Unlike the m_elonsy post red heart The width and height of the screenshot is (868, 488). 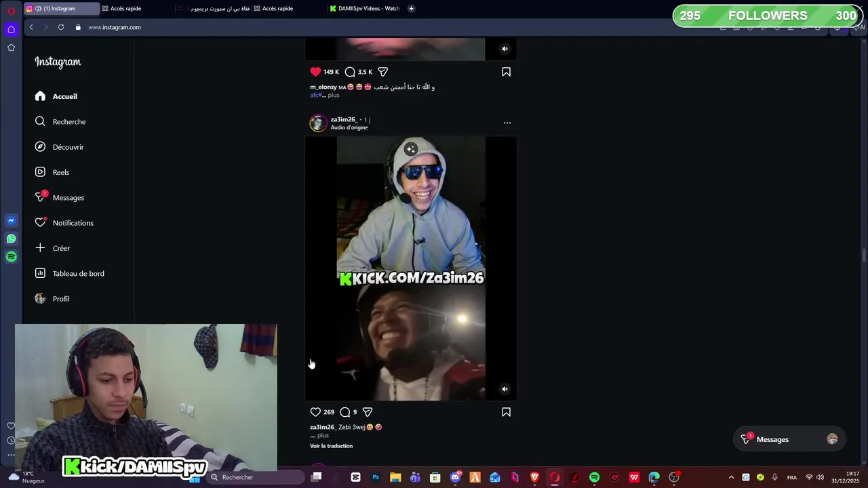[315, 72]
